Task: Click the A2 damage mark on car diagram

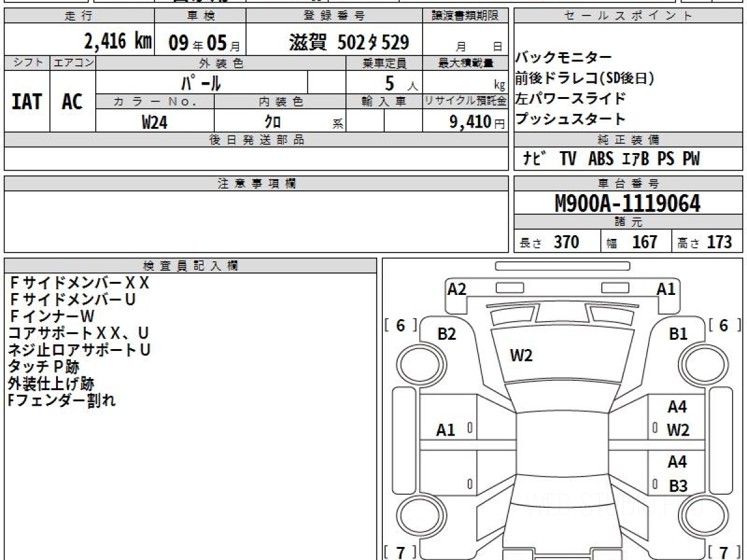Action: (457, 289)
